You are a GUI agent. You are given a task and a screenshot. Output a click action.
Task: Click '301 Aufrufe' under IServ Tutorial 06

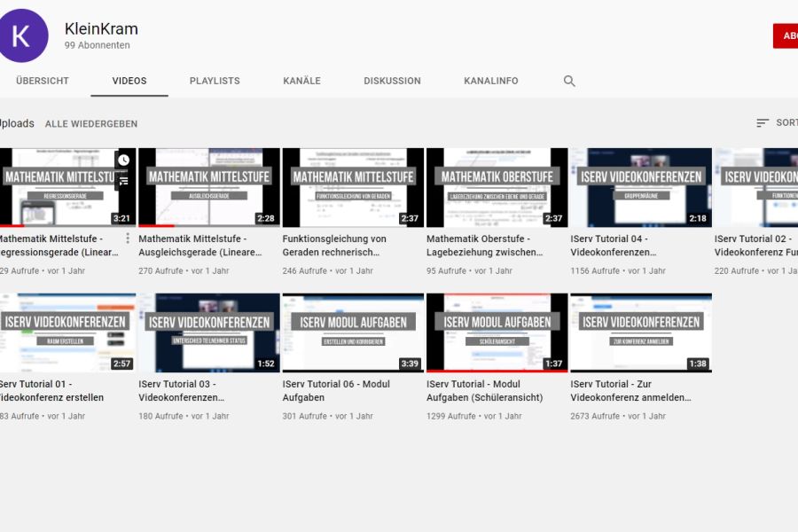point(305,416)
